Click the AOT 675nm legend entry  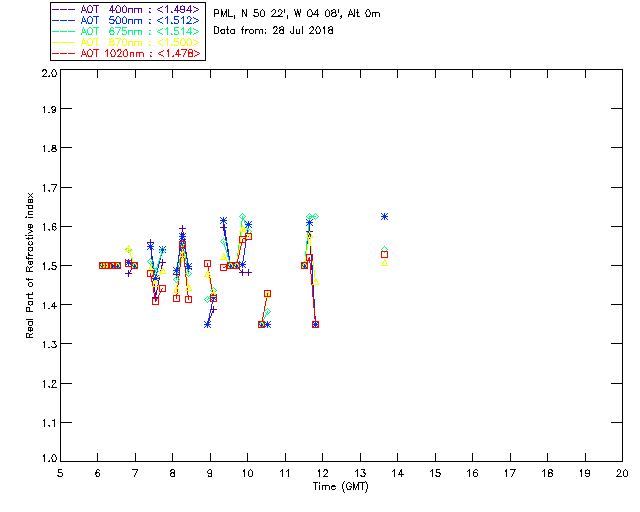pyautogui.click(x=127, y=31)
